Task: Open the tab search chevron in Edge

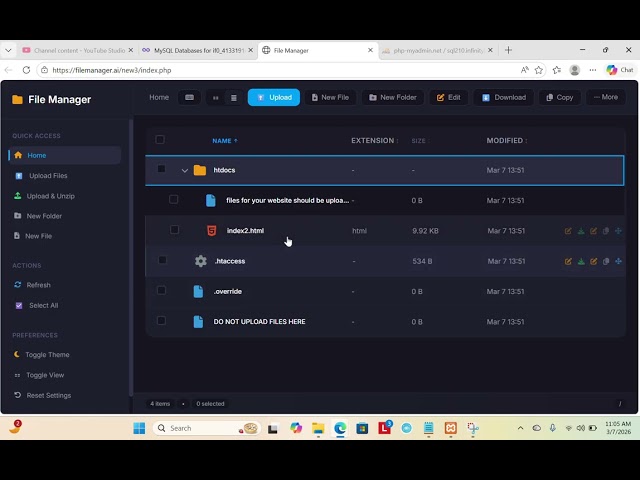Action: coord(8,50)
